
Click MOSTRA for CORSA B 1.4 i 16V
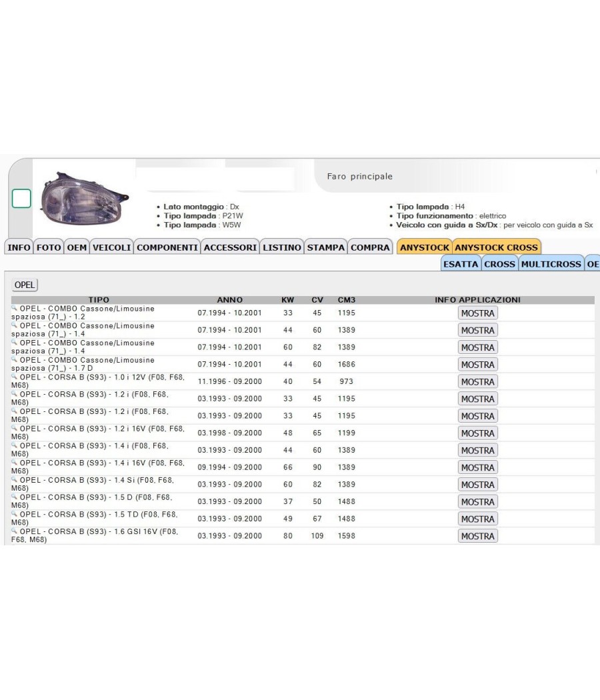tap(478, 467)
